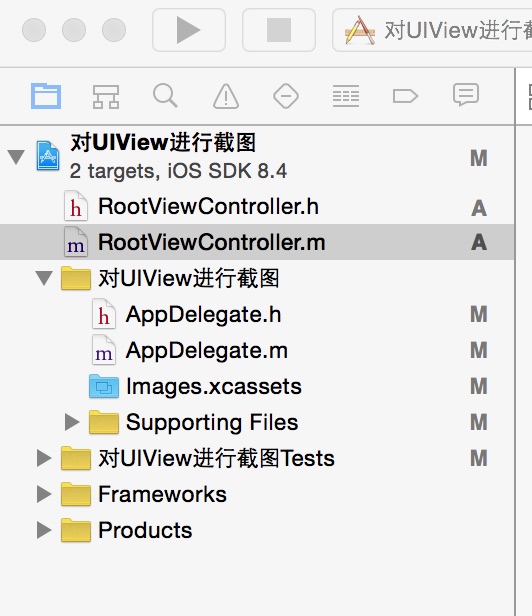
Task: Run the project with the Play button
Action: [x=189, y=30]
